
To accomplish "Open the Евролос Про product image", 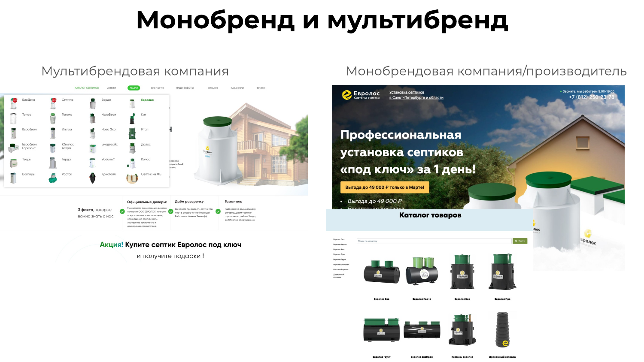I will pyautogui.click(x=502, y=271).
